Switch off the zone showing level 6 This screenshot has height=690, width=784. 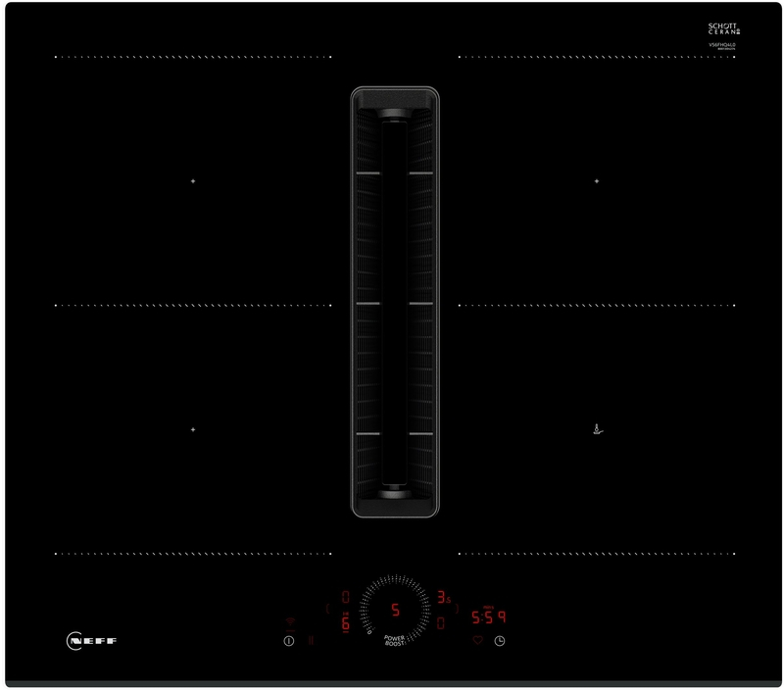click(345, 622)
